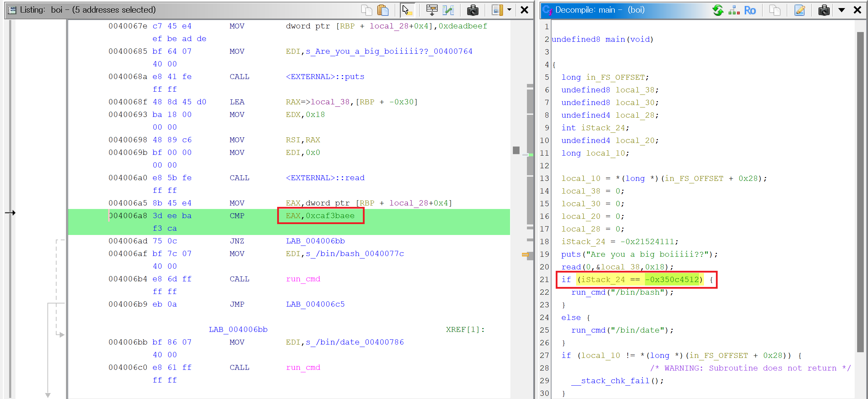
Task: Click the Listing copy icon
Action: pyautogui.click(x=366, y=10)
